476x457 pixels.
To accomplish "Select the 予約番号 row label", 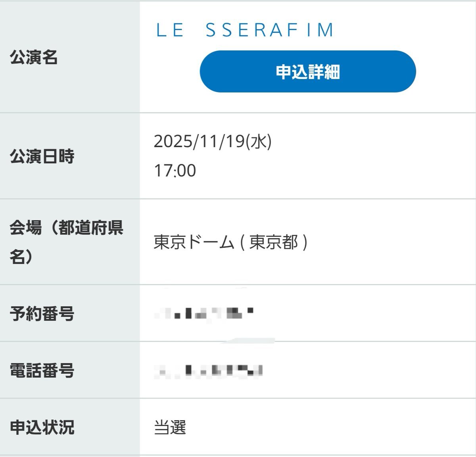I will pos(42,313).
